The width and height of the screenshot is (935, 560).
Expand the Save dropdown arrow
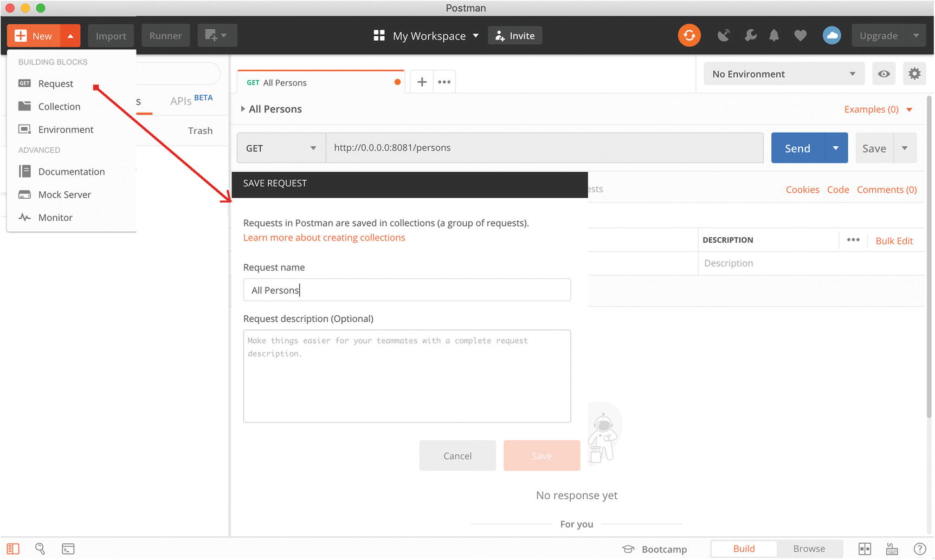point(905,148)
